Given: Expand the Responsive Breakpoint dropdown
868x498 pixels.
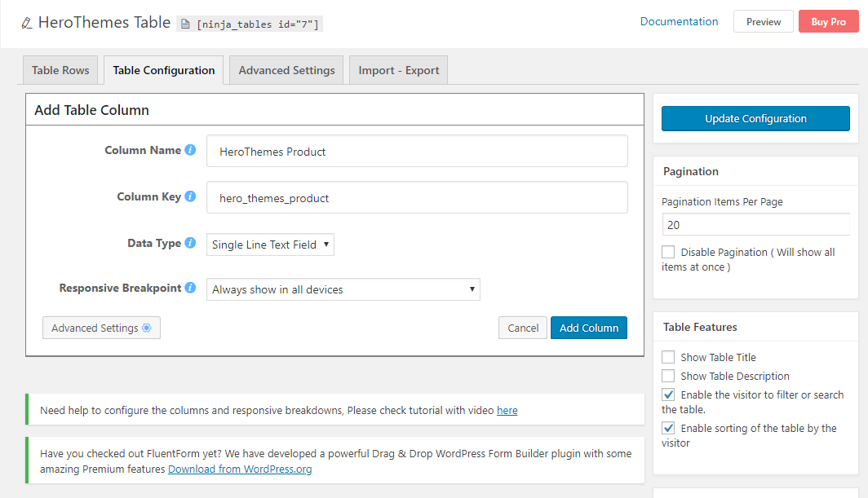Looking at the screenshot, I should point(343,289).
